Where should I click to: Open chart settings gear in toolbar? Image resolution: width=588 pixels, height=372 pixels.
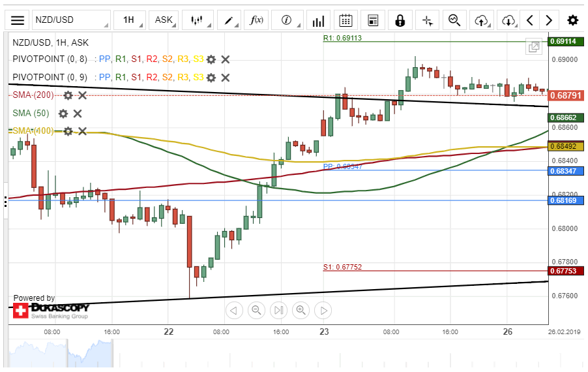coord(572,20)
